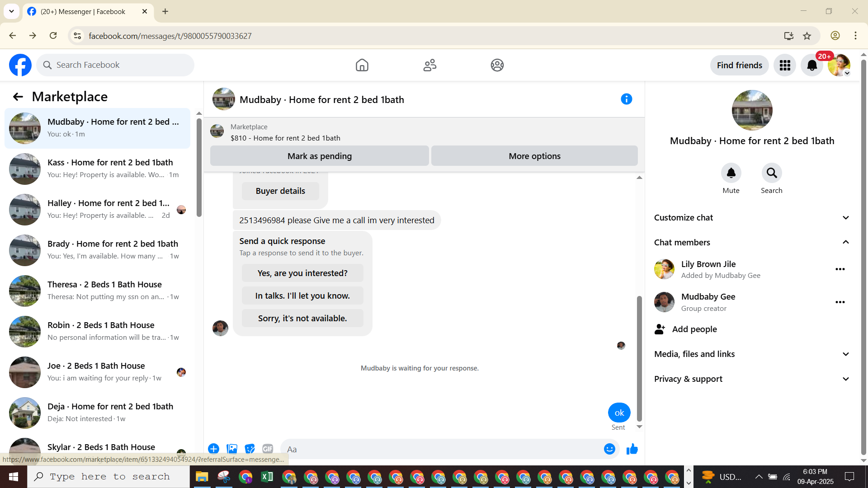Viewport: 868px width, 488px height.
Task: Click the More options button
Action: point(534,156)
